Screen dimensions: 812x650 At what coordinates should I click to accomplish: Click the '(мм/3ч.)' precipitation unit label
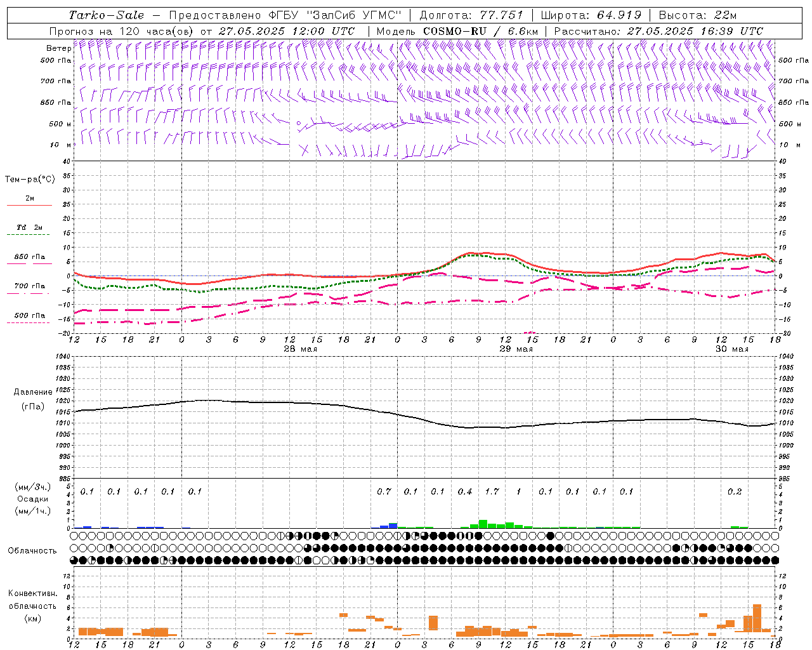point(32,487)
